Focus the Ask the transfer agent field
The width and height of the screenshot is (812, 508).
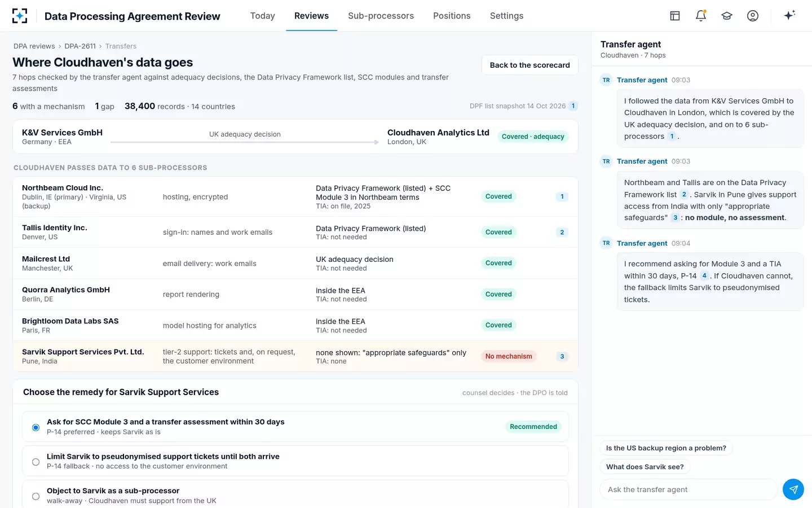click(689, 489)
